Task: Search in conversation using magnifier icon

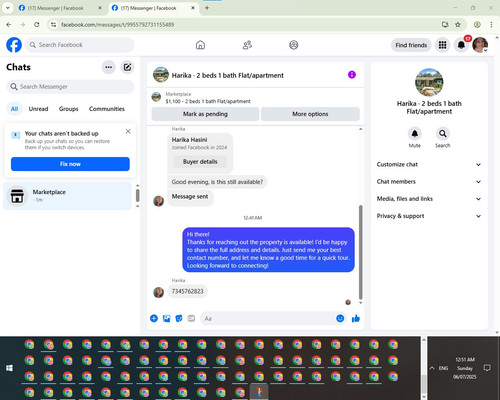Action: [443, 134]
